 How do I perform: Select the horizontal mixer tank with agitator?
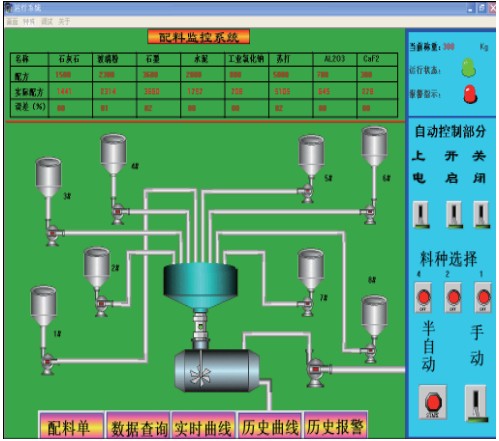[217, 371]
